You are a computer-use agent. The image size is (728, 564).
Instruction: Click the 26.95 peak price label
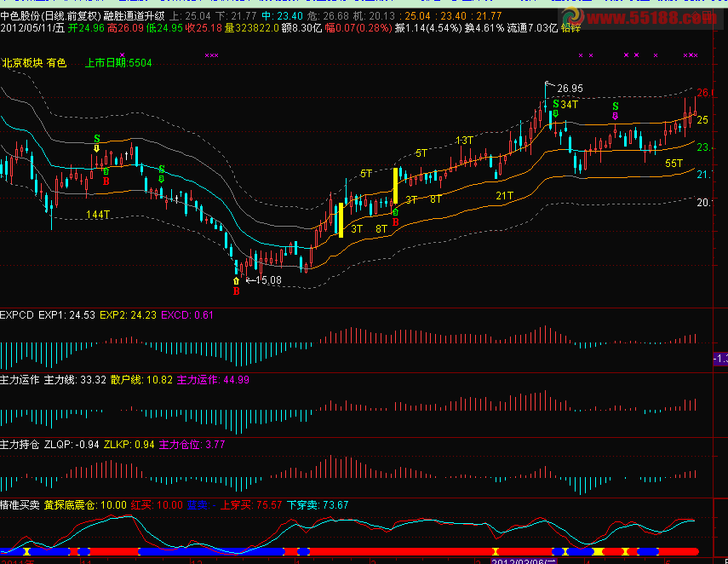click(x=570, y=89)
